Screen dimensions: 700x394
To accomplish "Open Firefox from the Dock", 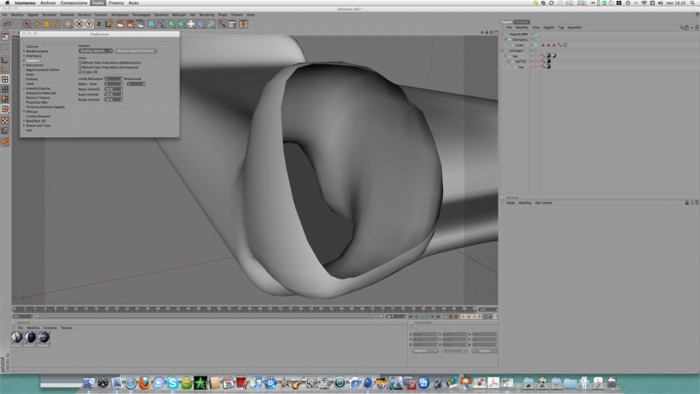I will click(x=144, y=383).
